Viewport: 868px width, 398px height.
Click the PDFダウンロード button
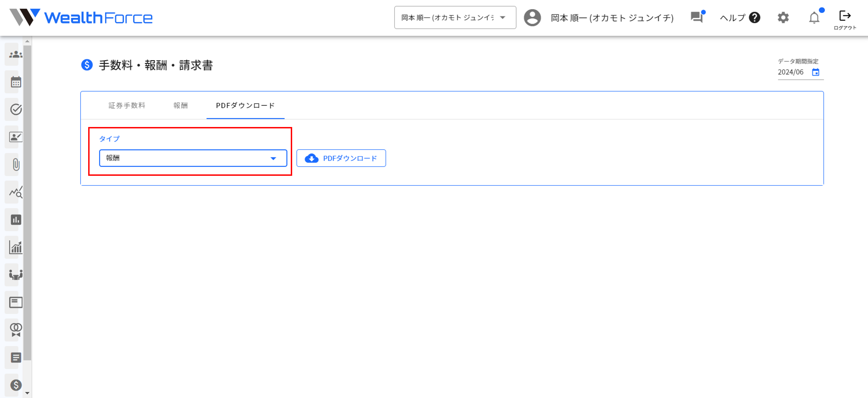(341, 158)
